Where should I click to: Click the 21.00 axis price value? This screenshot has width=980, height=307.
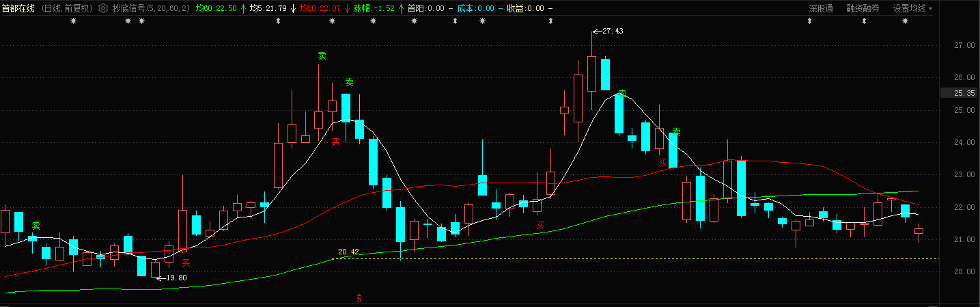(x=964, y=239)
